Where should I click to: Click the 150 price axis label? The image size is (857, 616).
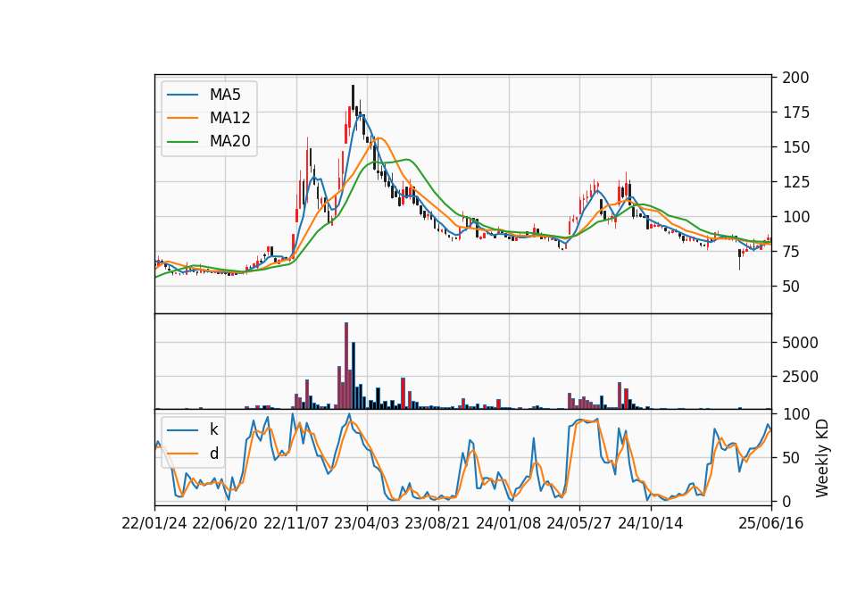795,147
